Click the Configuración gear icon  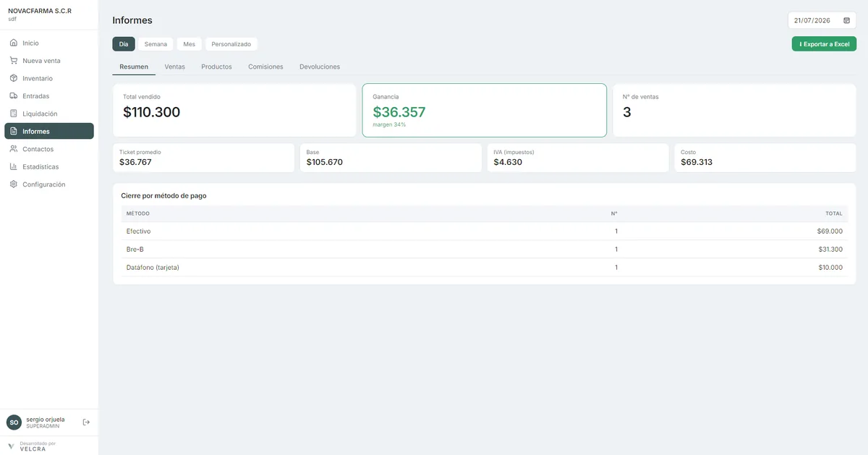[x=14, y=184]
